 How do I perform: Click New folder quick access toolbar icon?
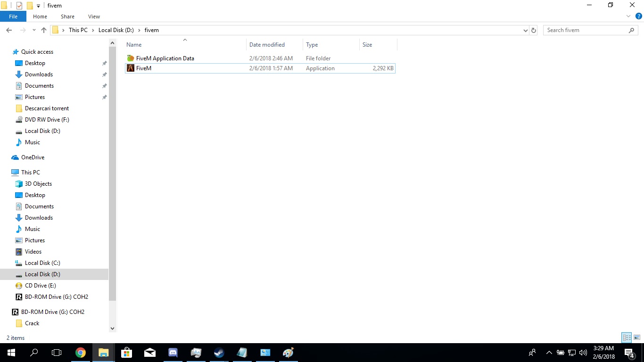pos(30,6)
